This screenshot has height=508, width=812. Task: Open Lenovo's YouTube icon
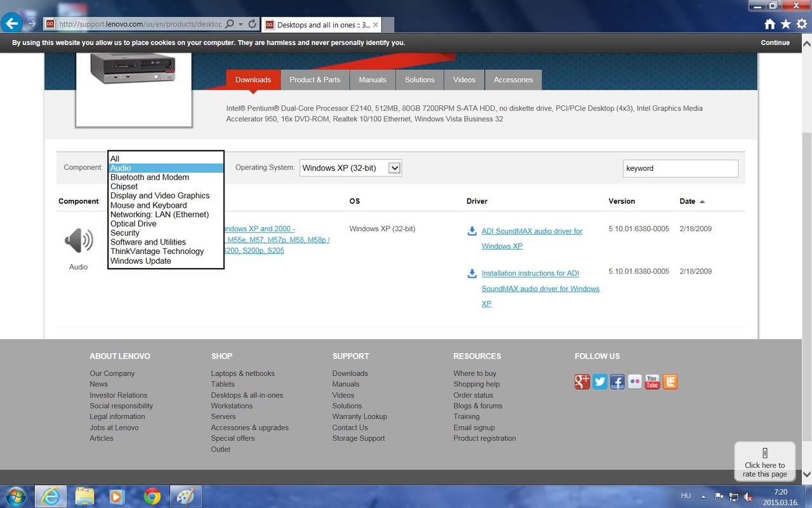coord(652,382)
